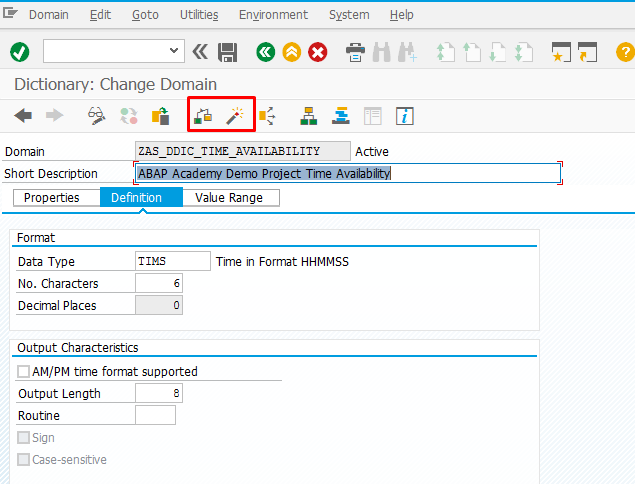Viewport: 635px width, 484px height.
Task: Click the grey forward arrow navigation icon
Action: [55, 115]
